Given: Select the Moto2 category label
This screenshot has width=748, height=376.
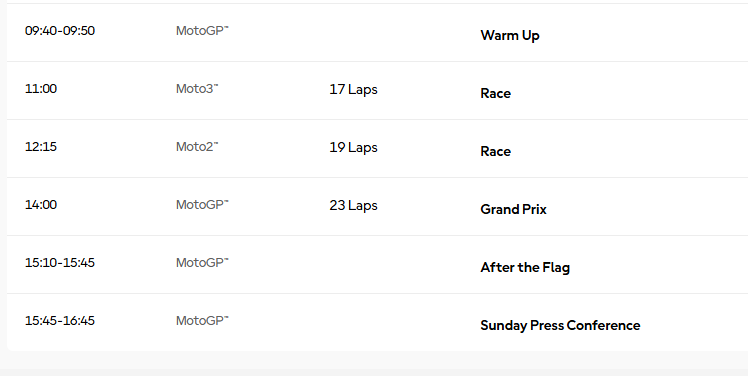Looking at the screenshot, I should pyautogui.click(x=197, y=146).
